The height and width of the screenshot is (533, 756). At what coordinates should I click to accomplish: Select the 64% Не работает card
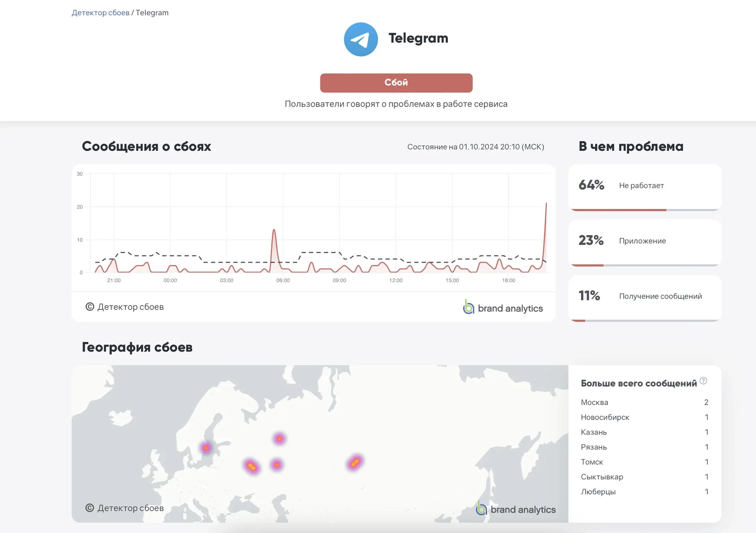644,187
